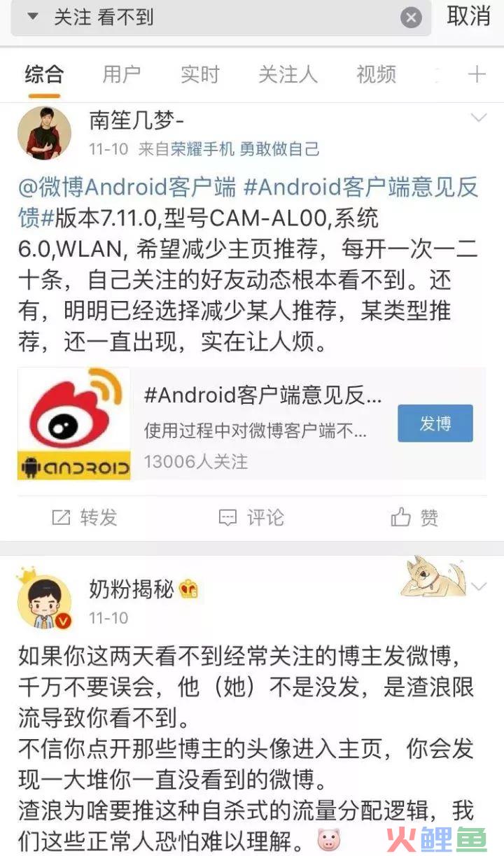Select the 视频 tab

(377, 74)
